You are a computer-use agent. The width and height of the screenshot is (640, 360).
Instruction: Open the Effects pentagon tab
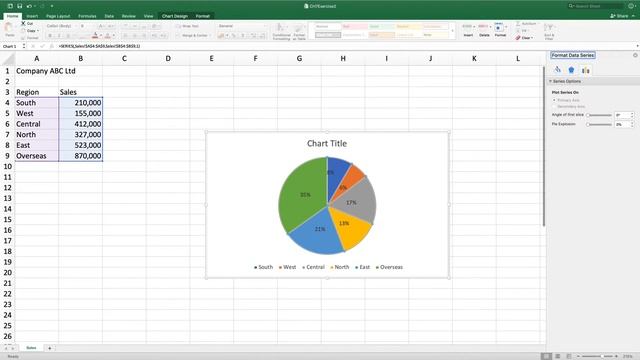coord(571,70)
